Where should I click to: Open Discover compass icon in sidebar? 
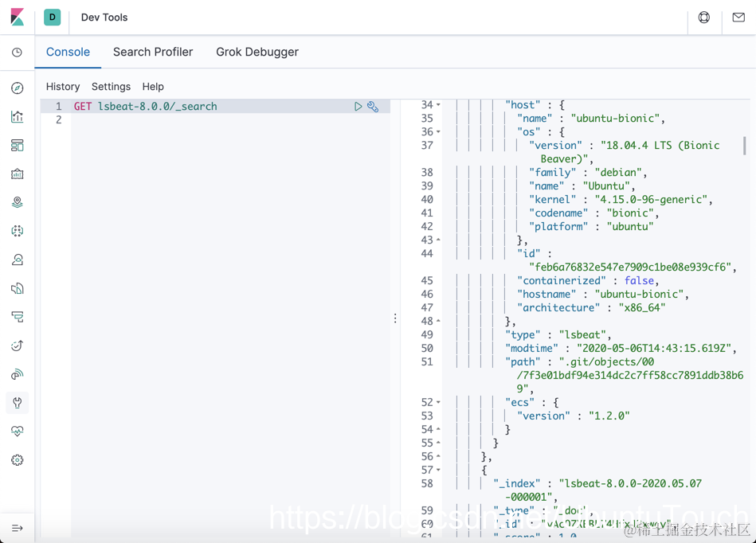pos(17,88)
